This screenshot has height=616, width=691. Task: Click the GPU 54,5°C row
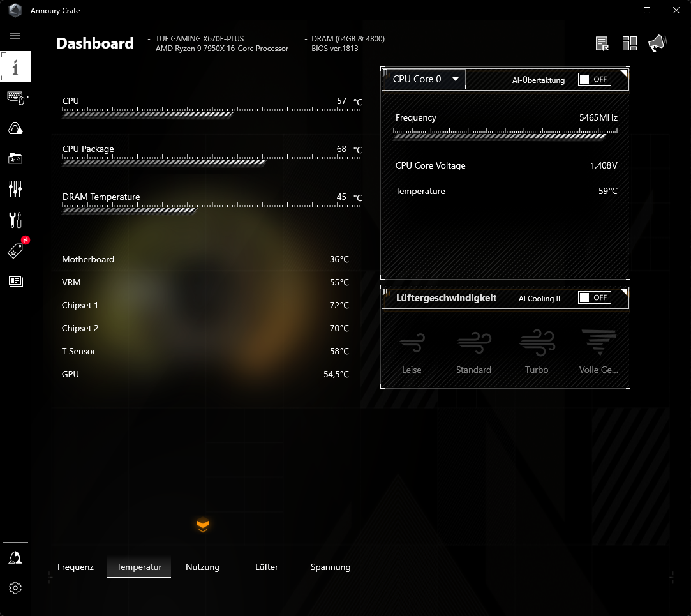click(205, 374)
